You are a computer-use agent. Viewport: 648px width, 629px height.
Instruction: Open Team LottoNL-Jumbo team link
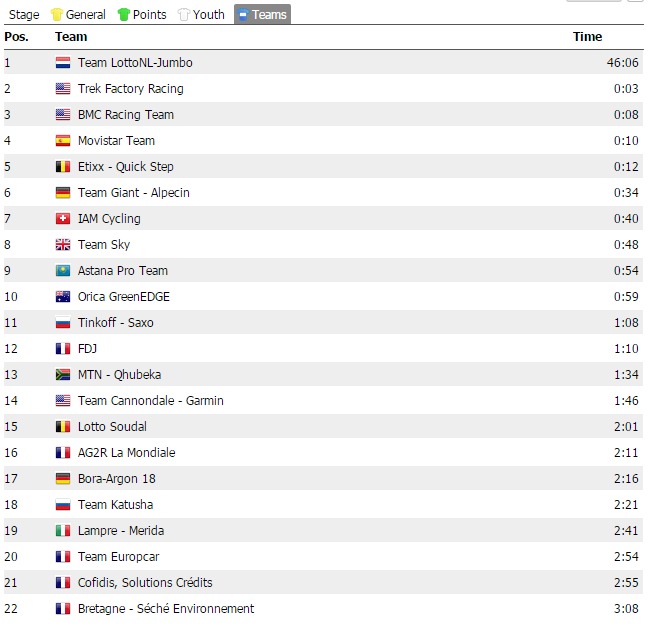135,63
